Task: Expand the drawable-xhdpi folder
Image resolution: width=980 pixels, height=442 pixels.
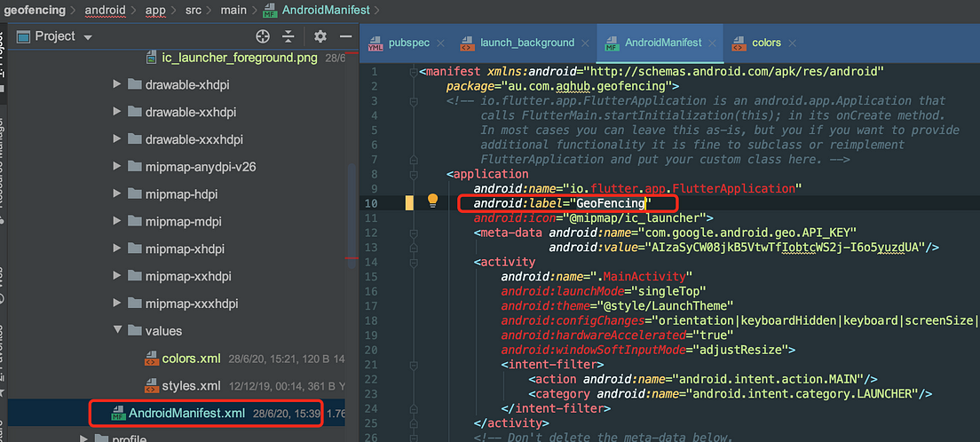Action: [116, 83]
